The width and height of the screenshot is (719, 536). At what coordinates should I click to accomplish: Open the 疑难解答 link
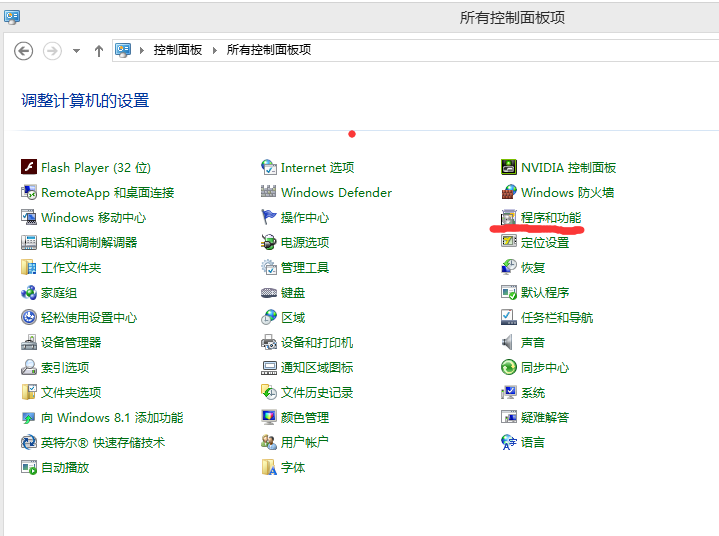[x=545, y=417]
